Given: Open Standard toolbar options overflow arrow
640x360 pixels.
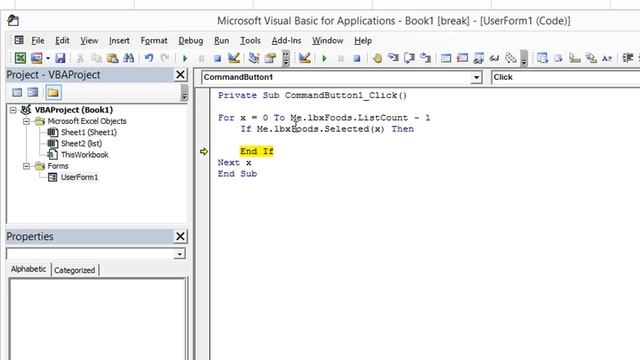Looking at the screenshot, I should click(286, 58).
